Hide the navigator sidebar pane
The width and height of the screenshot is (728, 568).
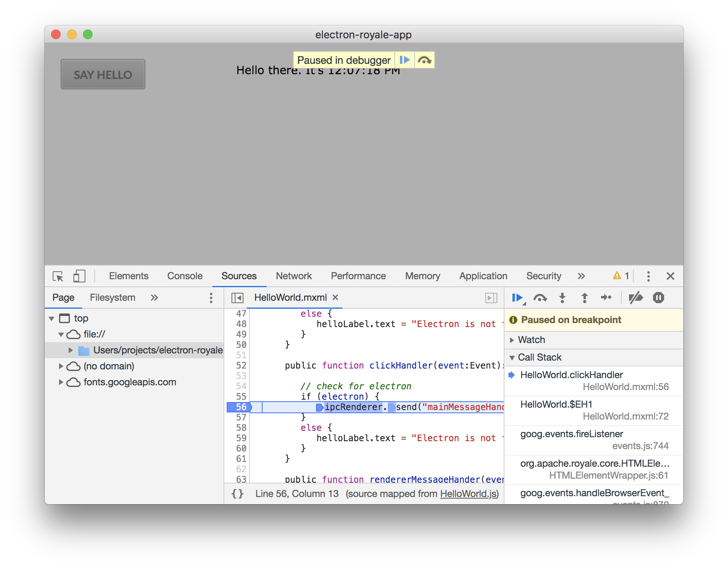[x=237, y=298]
